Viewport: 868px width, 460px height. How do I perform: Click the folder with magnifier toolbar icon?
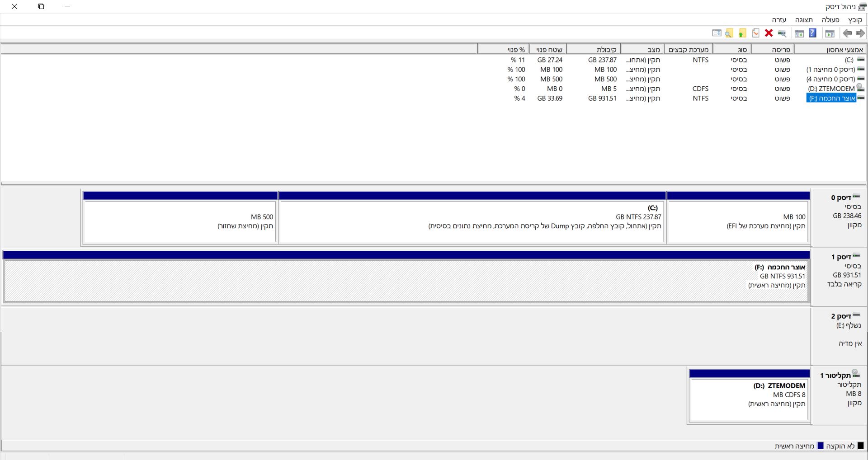point(729,33)
